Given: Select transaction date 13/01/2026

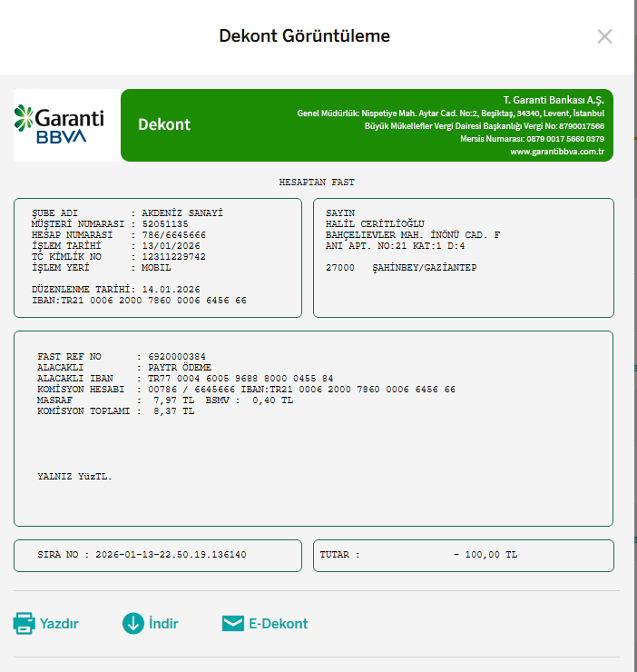Looking at the screenshot, I should pos(171,246).
